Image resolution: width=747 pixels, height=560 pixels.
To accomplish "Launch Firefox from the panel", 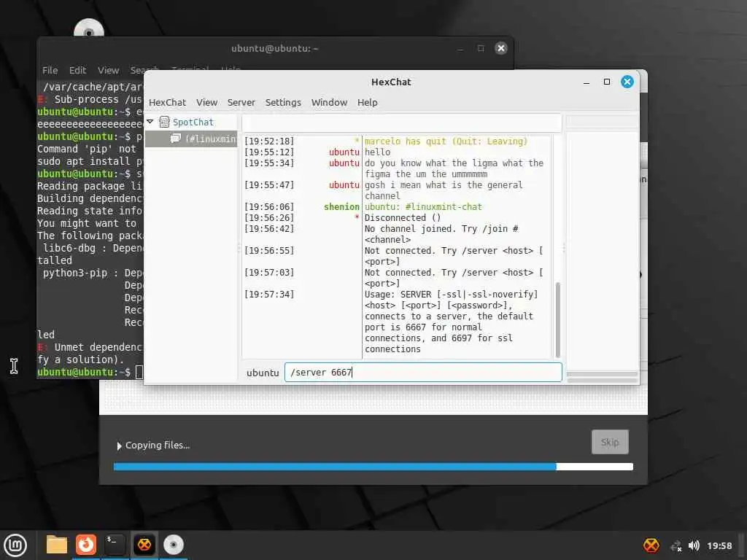I will coord(86,545).
